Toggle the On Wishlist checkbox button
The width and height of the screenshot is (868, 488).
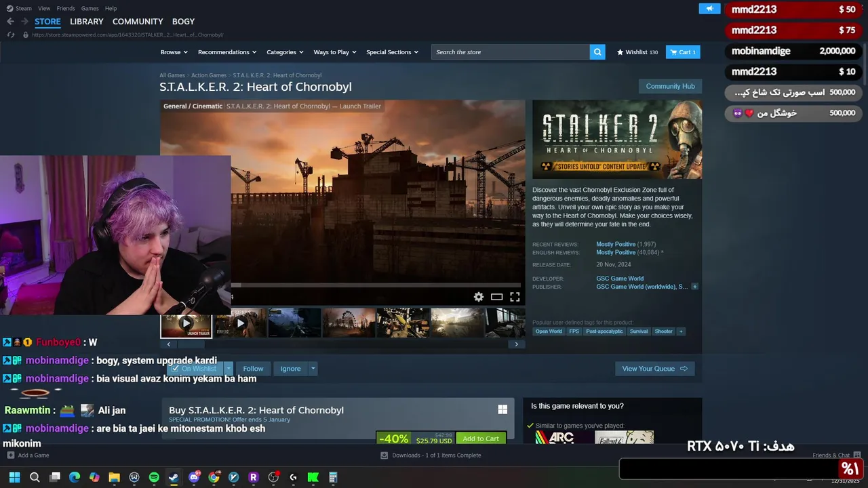195,369
